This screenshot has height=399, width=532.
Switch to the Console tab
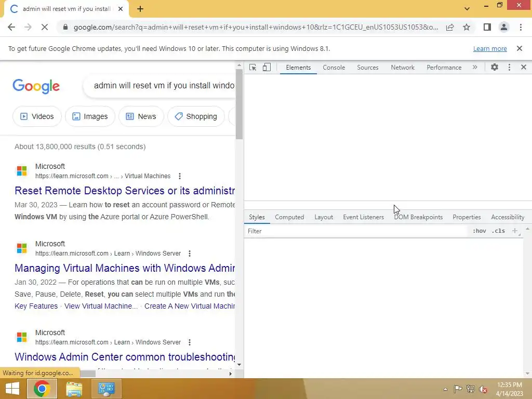click(x=334, y=67)
